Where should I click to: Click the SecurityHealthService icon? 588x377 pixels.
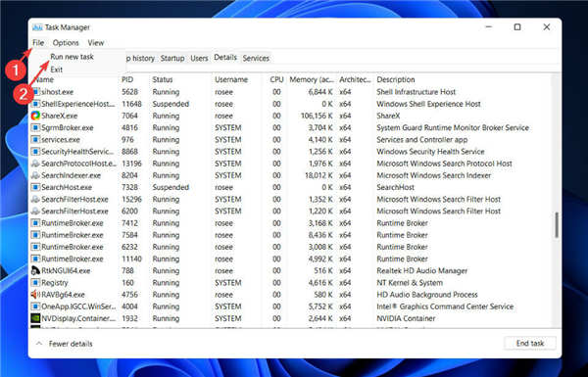[x=35, y=152]
